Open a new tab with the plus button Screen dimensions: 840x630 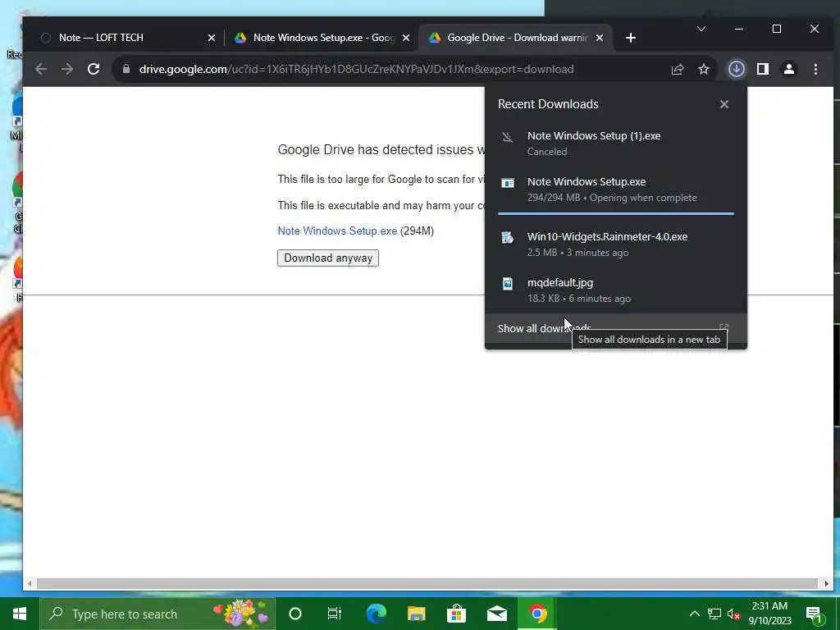tap(631, 38)
